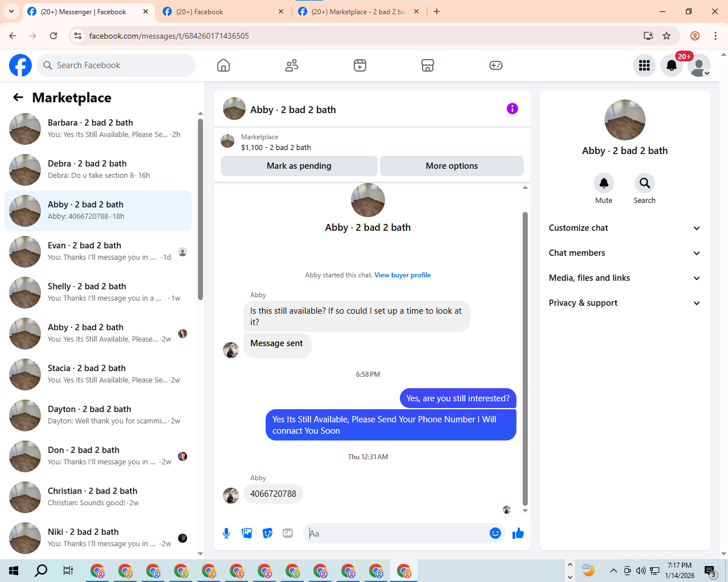Mute this chat with bell icon
Screen dimensions: 728x582
click(604, 183)
